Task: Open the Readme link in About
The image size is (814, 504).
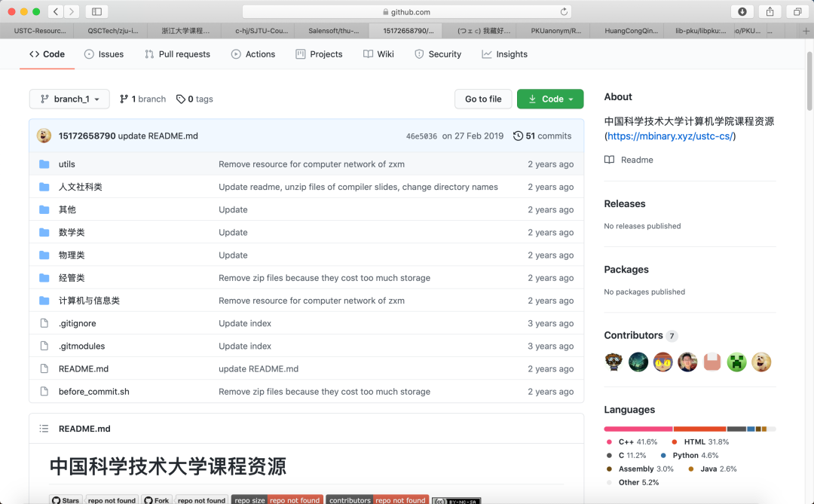Action: click(637, 160)
